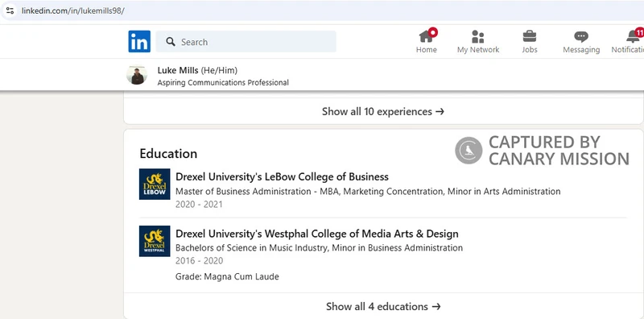This screenshot has width=644, height=319.
Task: Open the Jobs briefcase icon
Action: (x=530, y=36)
